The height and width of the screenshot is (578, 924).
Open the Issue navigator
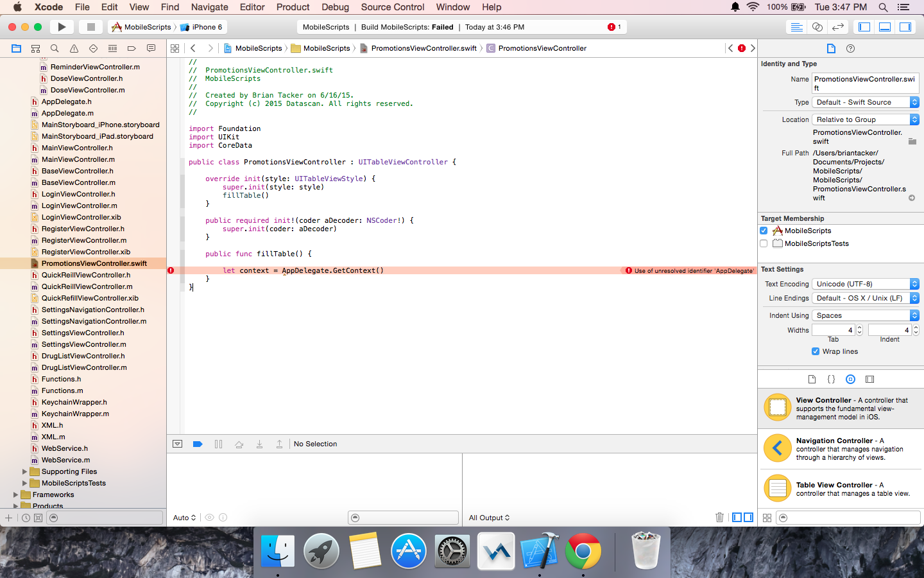[x=74, y=48]
